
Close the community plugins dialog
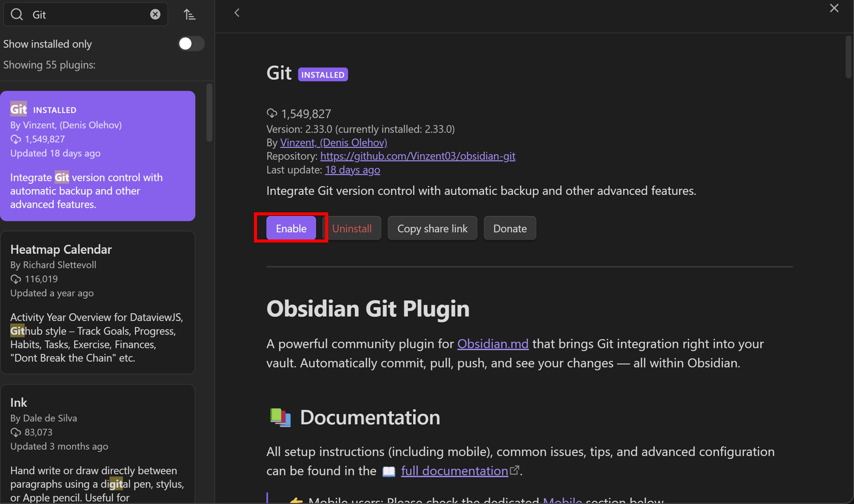[x=834, y=8]
